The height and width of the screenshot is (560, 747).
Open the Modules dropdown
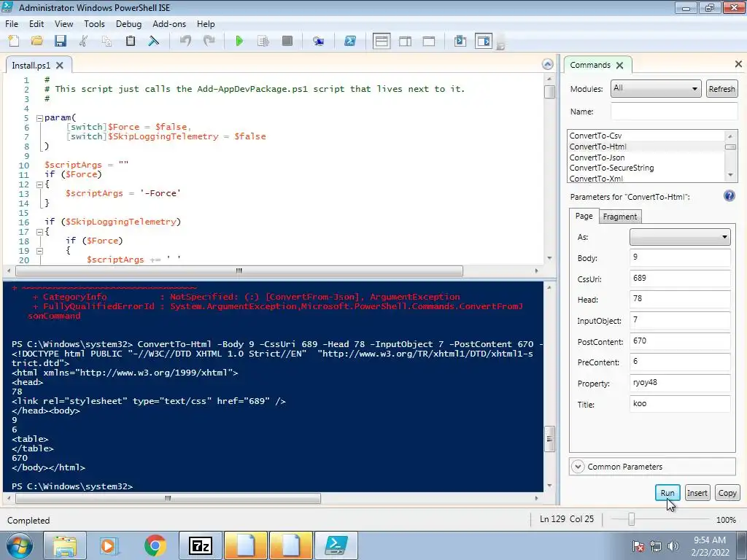coord(656,88)
